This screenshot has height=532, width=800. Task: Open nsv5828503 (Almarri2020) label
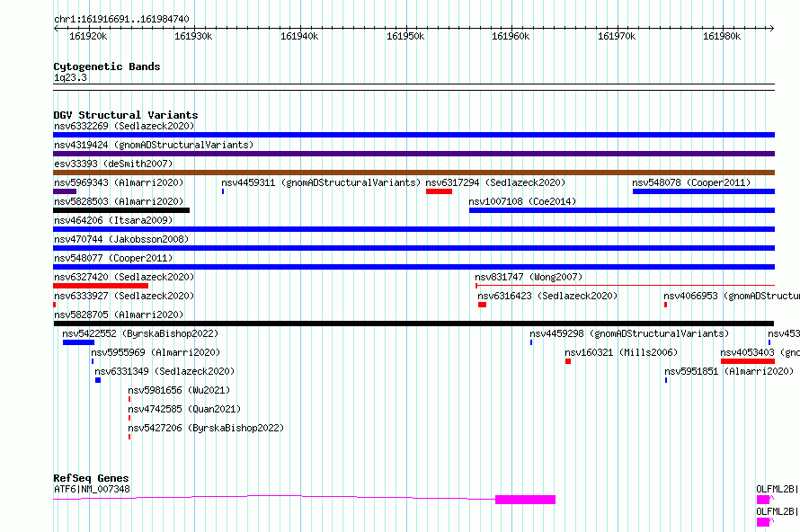(x=119, y=201)
